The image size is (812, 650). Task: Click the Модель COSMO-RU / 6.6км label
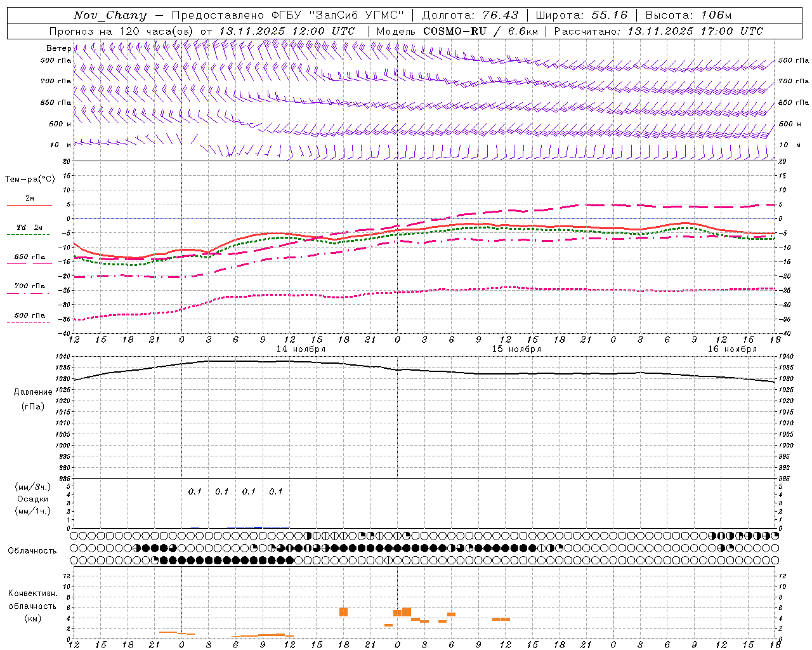(457, 31)
